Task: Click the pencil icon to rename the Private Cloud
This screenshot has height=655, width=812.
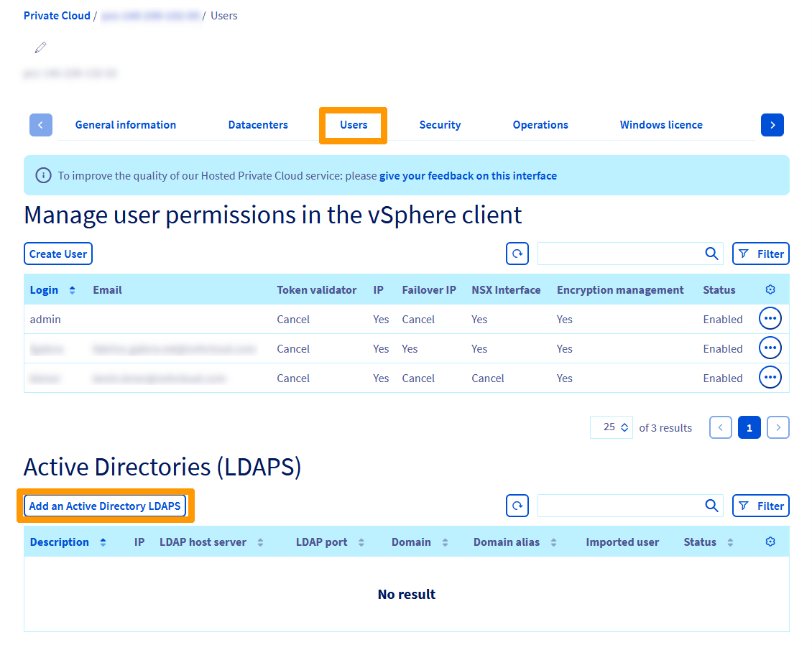Action: 40,47
